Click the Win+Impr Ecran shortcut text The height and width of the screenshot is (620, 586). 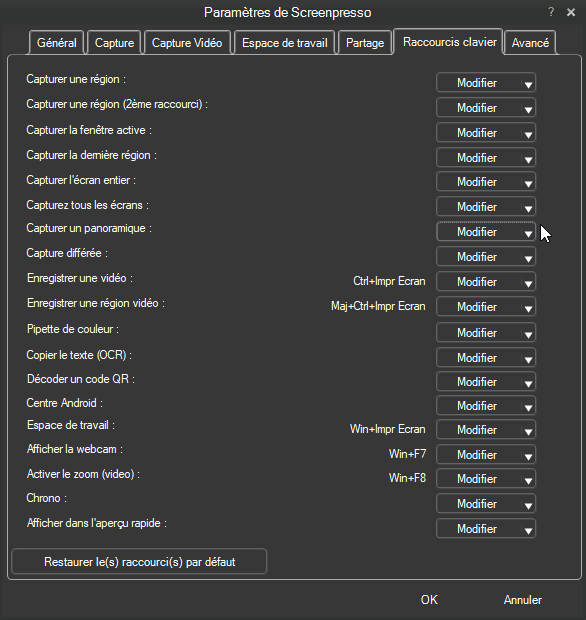(388, 429)
